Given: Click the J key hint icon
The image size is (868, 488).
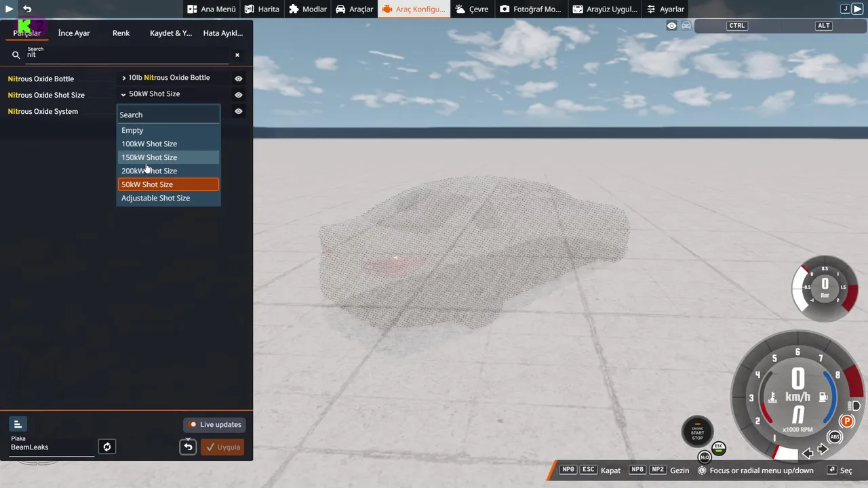Looking at the screenshot, I should coord(845,9).
